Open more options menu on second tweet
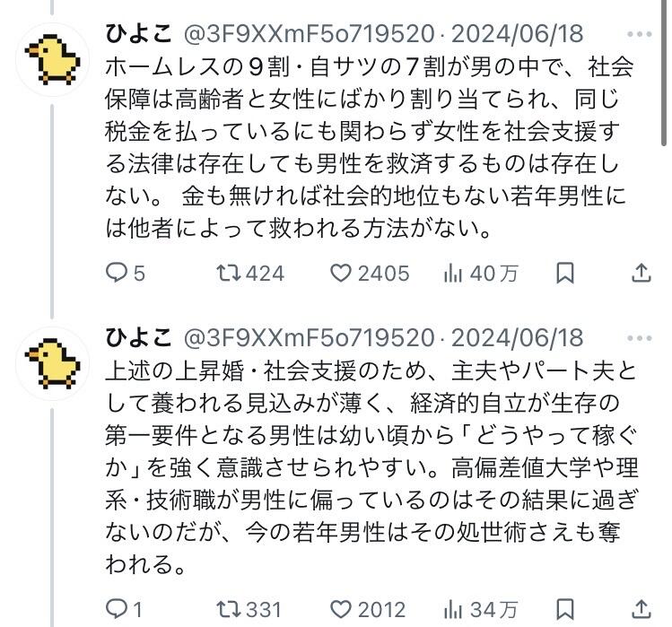This screenshot has width=672, height=627. pos(640,338)
